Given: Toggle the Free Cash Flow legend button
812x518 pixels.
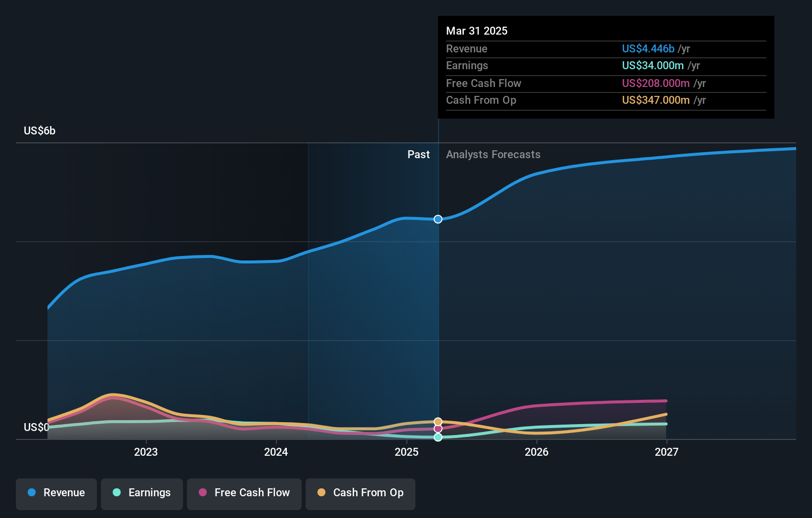Looking at the screenshot, I should [244, 494].
